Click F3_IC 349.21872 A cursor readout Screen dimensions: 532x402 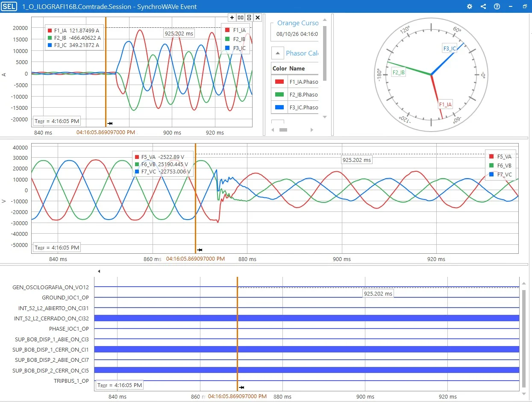coord(73,45)
